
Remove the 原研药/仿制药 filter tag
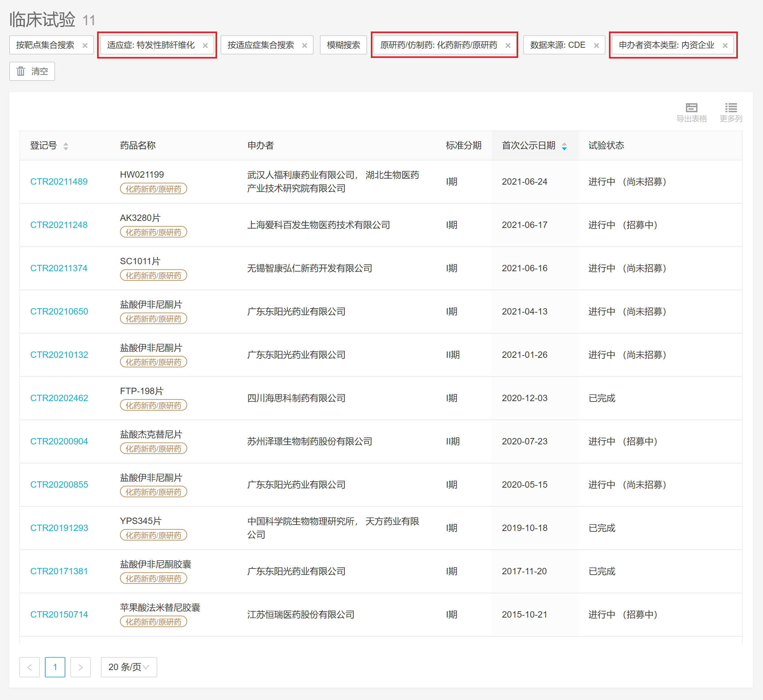point(508,46)
